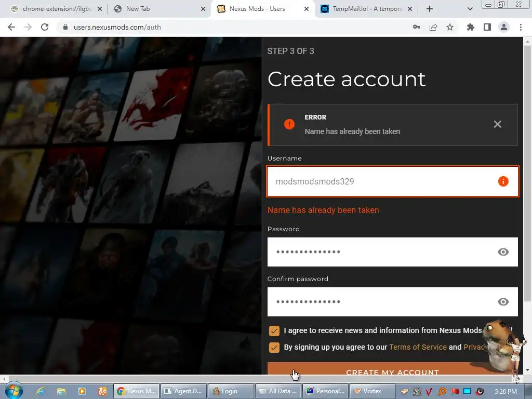Close the New Tab tab
Image resolution: width=532 pixels, height=399 pixels.
click(x=203, y=9)
